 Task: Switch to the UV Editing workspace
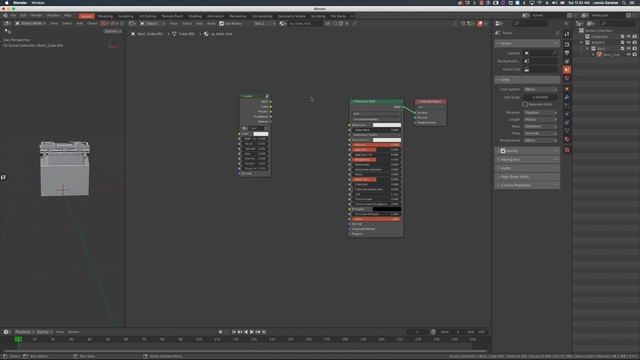[148, 16]
